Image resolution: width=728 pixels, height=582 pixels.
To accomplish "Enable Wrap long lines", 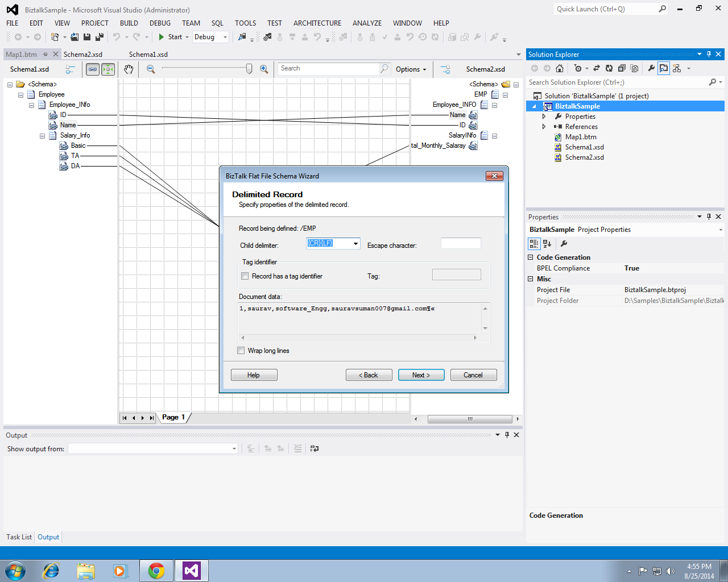I will pyautogui.click(x=241, y=350).
